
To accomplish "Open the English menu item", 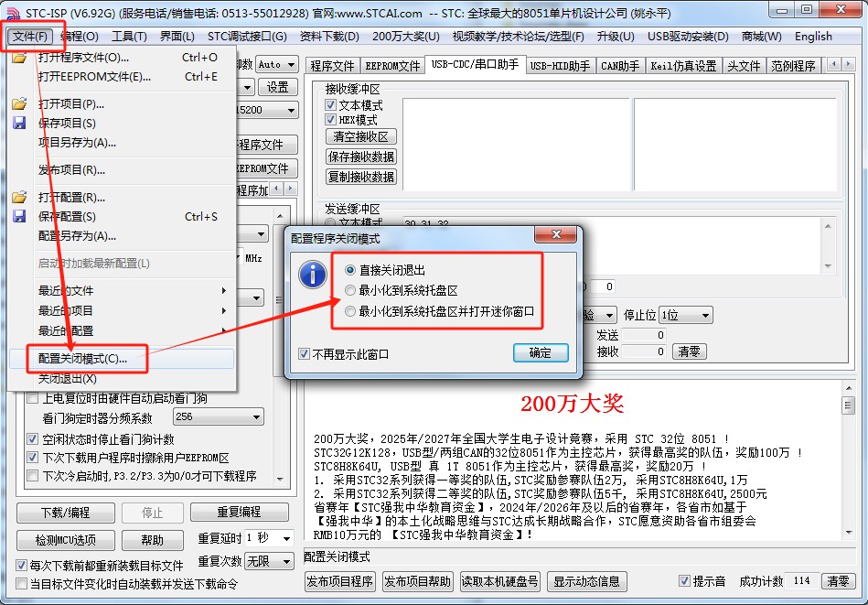I will [813, 37].
